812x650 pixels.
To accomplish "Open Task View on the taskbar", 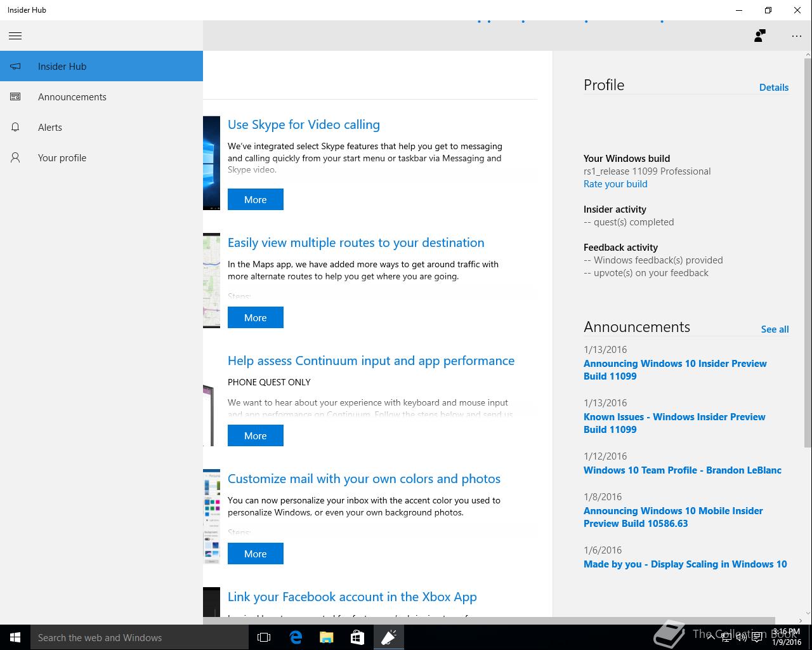I will point(264,637).
